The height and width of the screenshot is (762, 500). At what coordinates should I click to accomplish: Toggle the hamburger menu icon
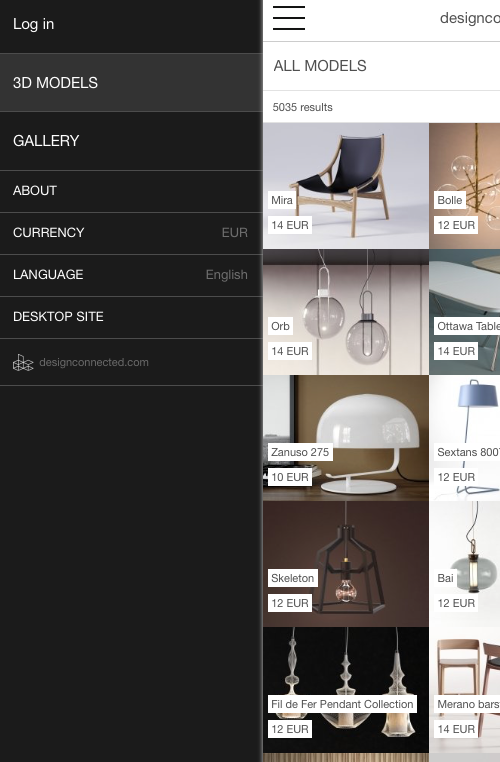tap(289, 18)
